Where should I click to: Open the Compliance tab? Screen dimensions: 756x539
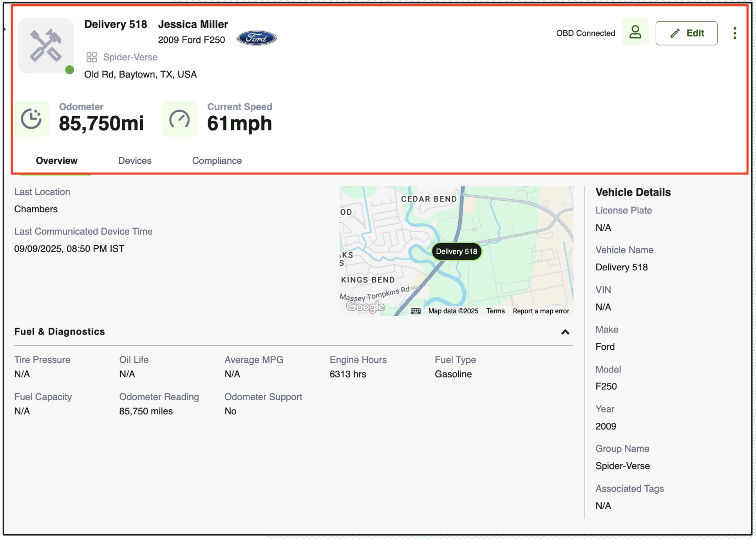217,161
